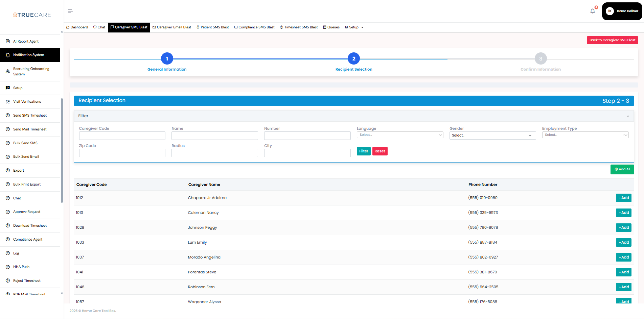The image size is (644, 319).
Task: Click the AI Report Agent sidebar icon
Action: pos(8,41)
